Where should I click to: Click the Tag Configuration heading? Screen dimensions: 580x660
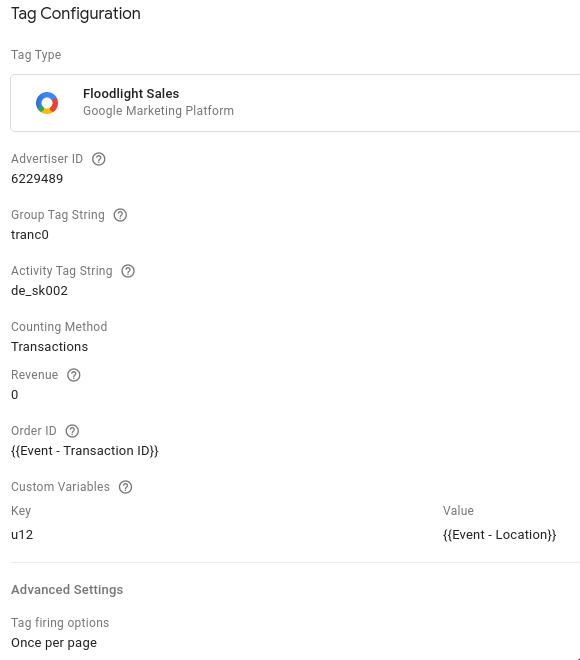[x=76, y=13]
